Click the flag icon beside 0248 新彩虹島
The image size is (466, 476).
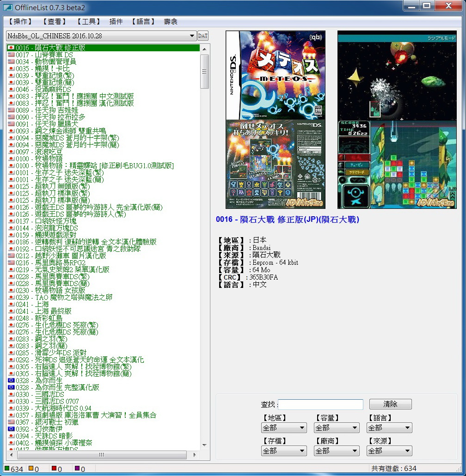[11, 318]
